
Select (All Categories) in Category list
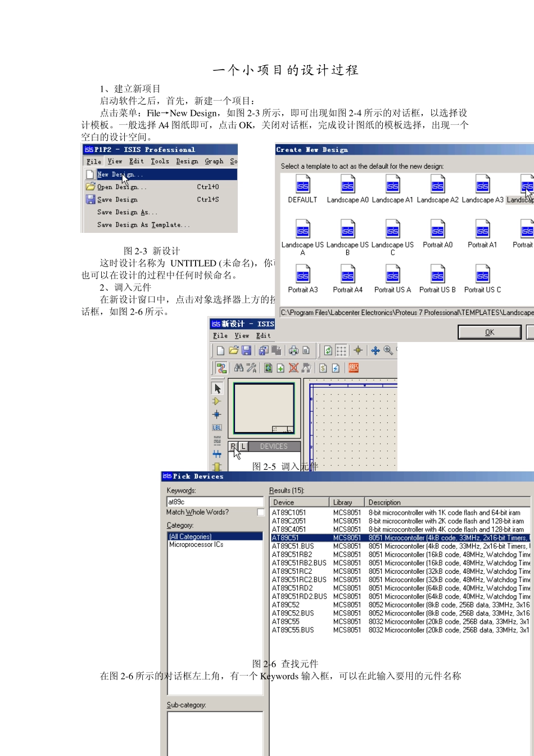coord(215,537)
